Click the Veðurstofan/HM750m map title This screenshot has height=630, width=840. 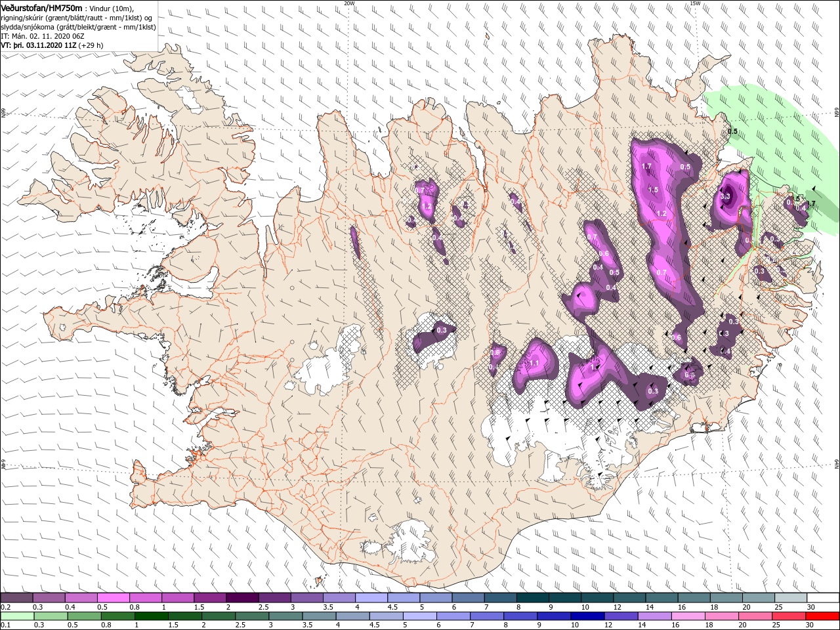pos(41,8)
